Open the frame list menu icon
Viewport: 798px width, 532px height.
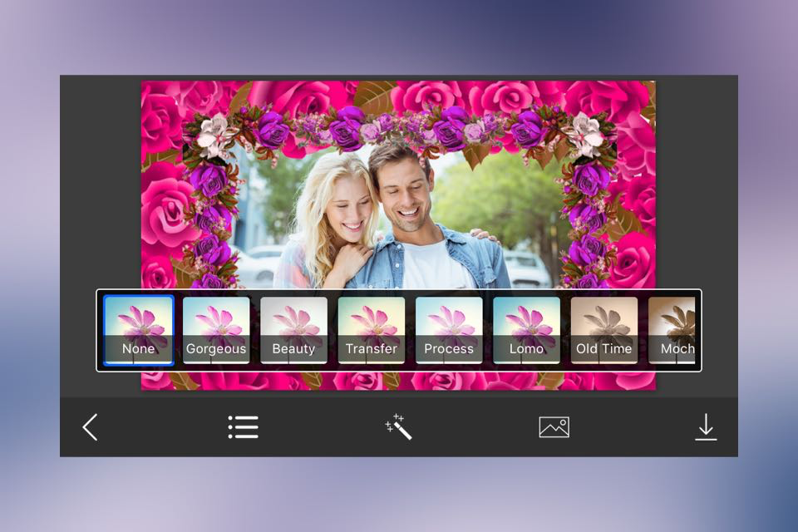[x=244, y=427]
